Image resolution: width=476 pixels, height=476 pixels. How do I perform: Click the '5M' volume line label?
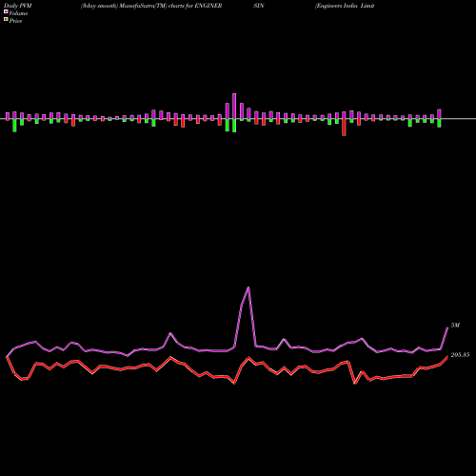coord(455,326)
